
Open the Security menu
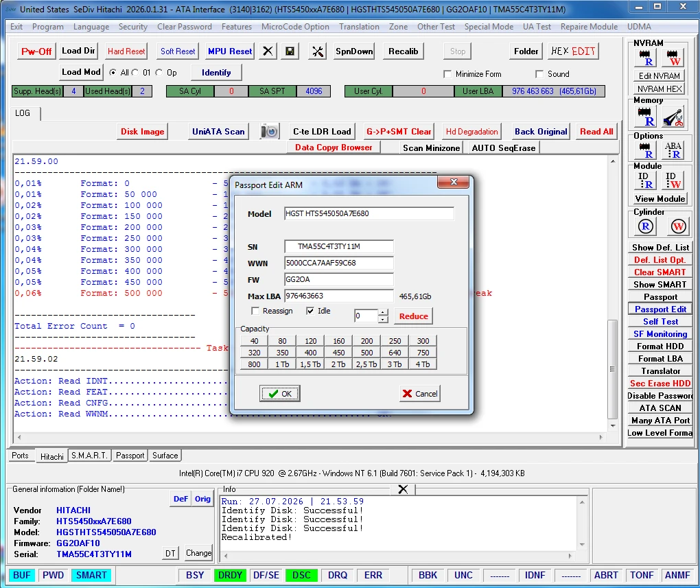click(x=133, y=27)
